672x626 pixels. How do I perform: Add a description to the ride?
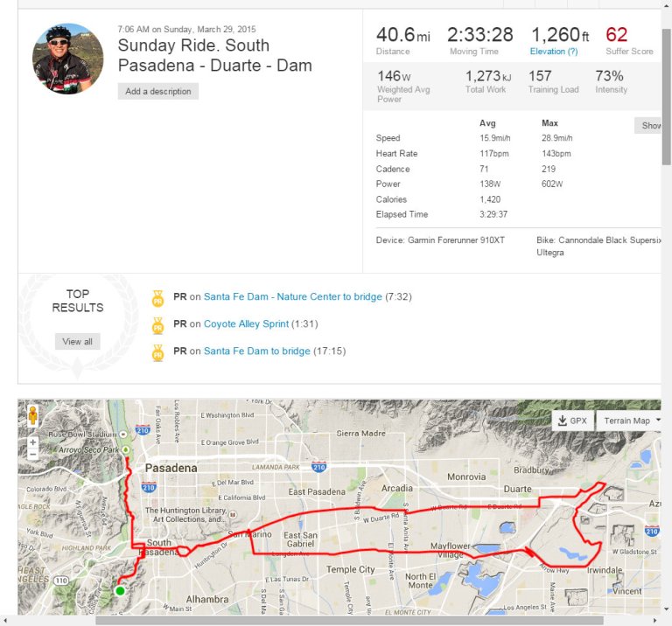[x=157, y=91]
